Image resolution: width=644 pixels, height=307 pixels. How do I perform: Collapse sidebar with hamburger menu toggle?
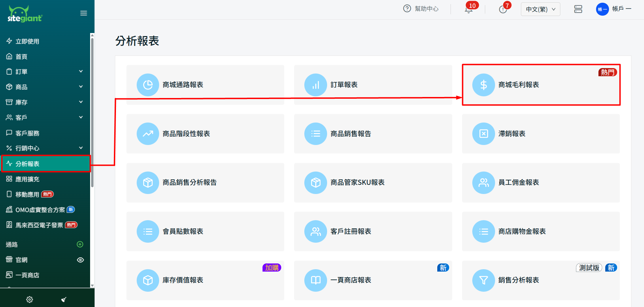coord(84,13)
